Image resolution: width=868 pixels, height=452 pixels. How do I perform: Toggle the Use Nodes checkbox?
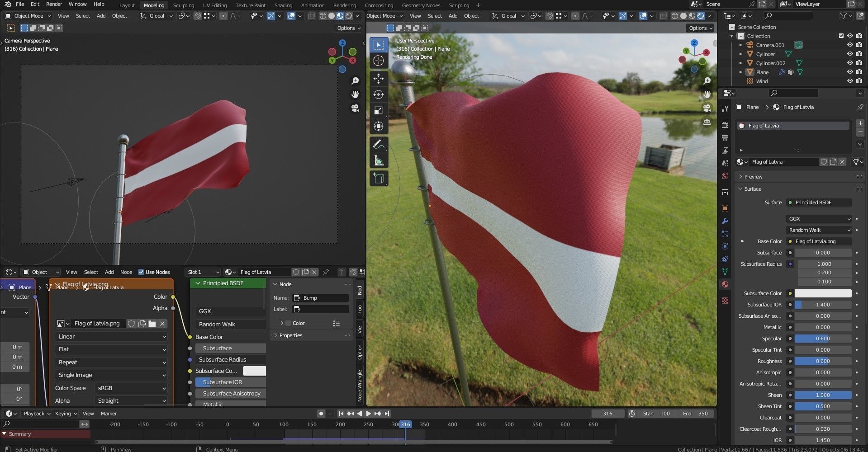[x=141, y=272]
